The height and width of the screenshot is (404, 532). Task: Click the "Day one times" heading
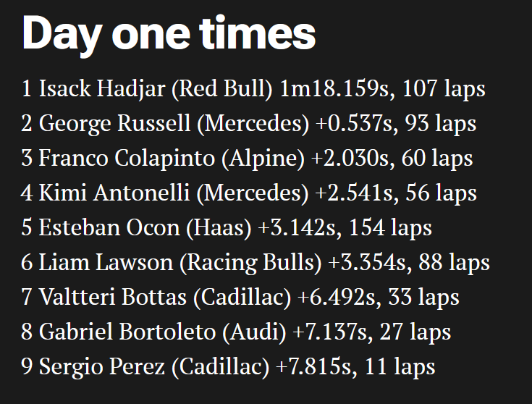169,33
